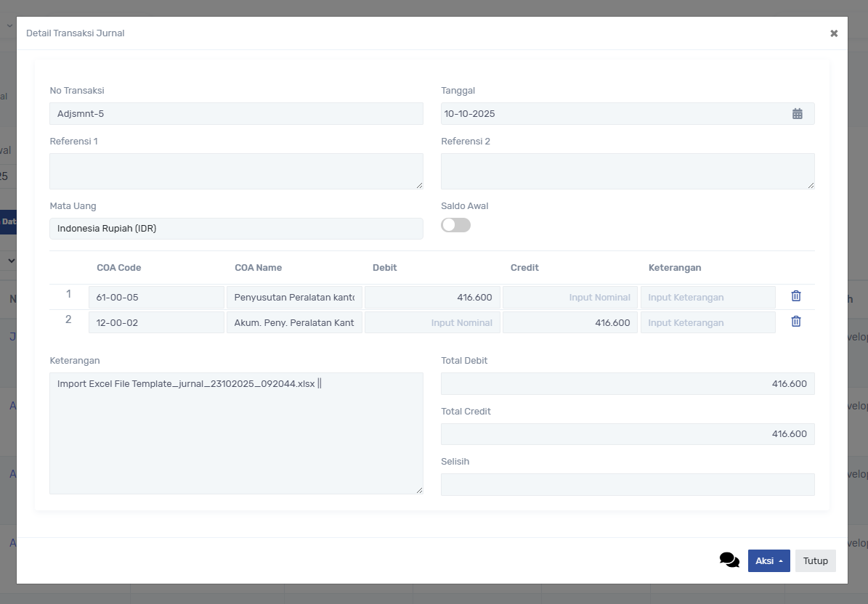The width and height of the screenshot is (868, 604).
Task: Select COA Code 61-00-05 field
Action: tap(156, 297)
